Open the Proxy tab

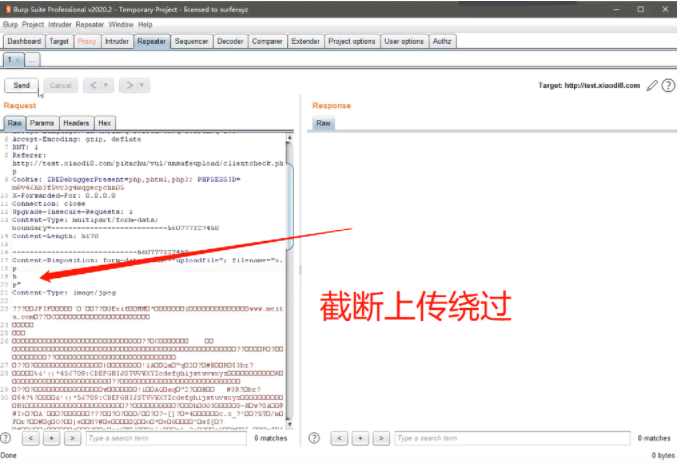87,41
